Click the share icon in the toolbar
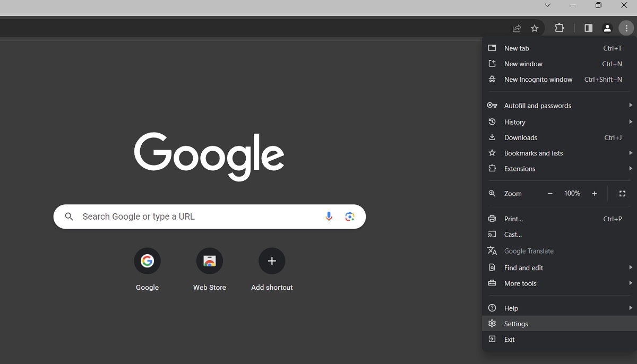The image size is (637, 364). click(517, 28)
